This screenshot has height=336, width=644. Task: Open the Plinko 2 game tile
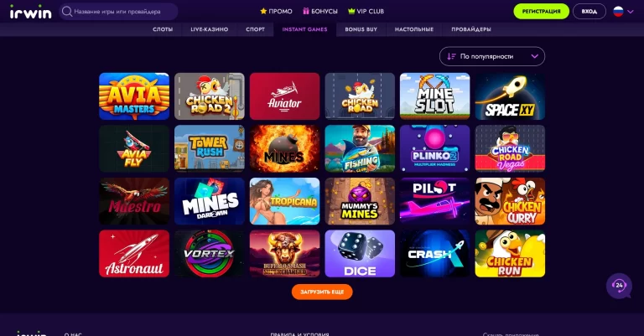point(435,148)
